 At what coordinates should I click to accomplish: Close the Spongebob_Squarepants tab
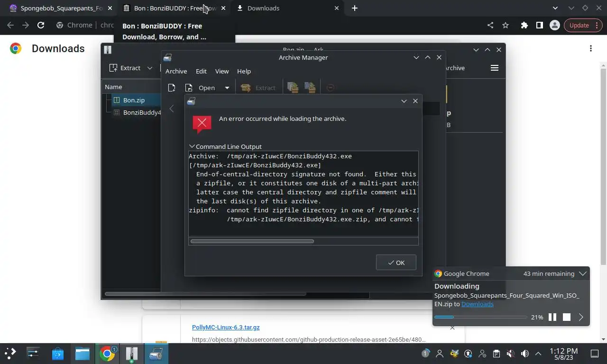point(110,8)
